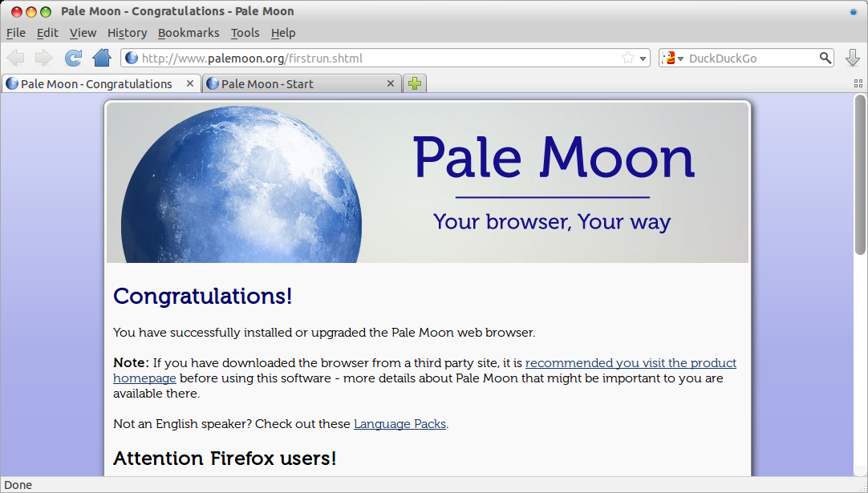Viewport: 868px width, 493px height.
Task: Click the yellow minimize window button
Action: pos(31,11)
